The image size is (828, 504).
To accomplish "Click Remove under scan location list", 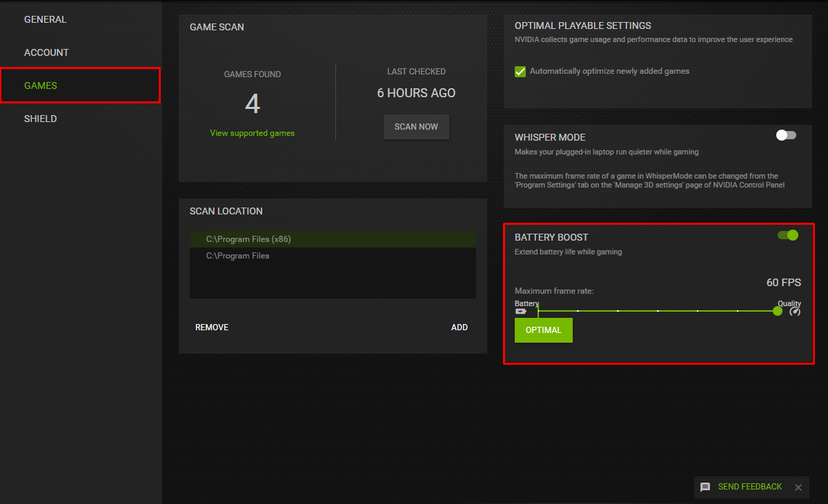I will (212, 327).
